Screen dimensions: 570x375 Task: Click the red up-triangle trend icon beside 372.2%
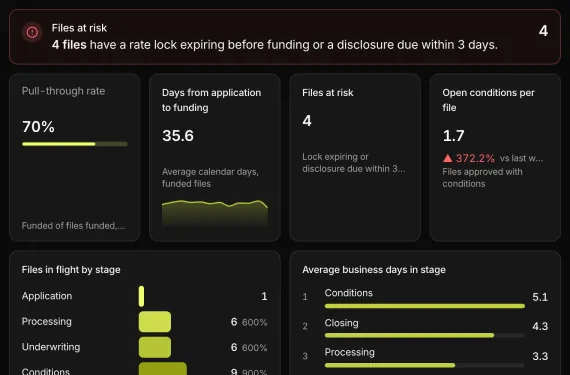click(447, 158)
